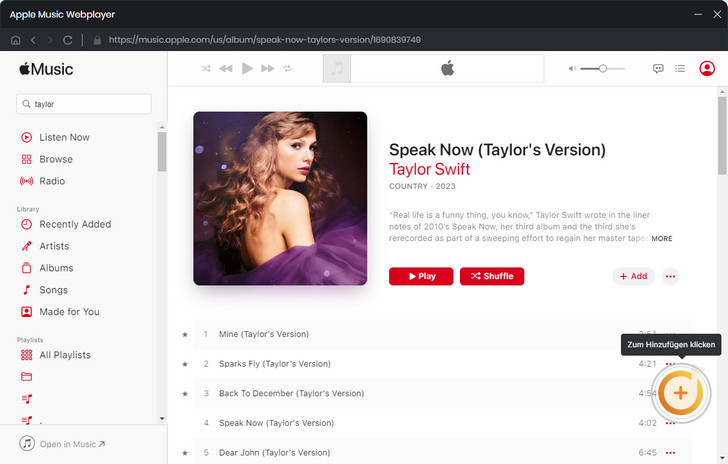Click the search field containing taylor

[85, 104]
